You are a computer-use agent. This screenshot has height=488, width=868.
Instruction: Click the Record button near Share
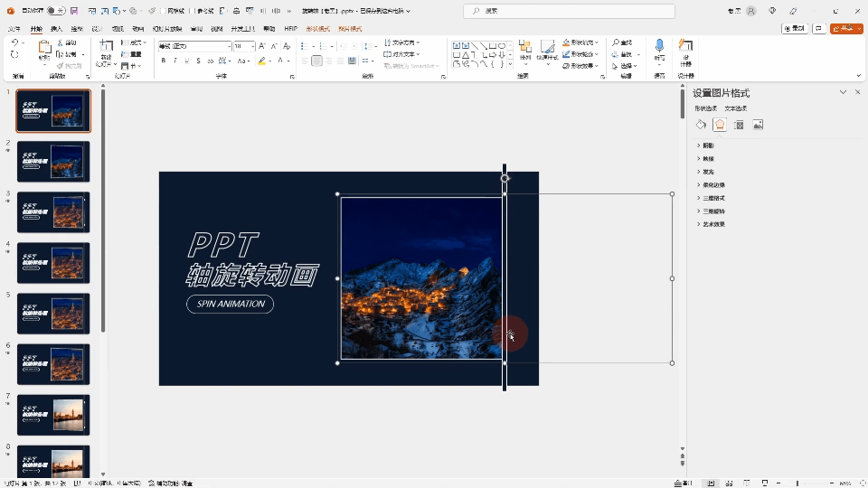click(x=795, y=28)
